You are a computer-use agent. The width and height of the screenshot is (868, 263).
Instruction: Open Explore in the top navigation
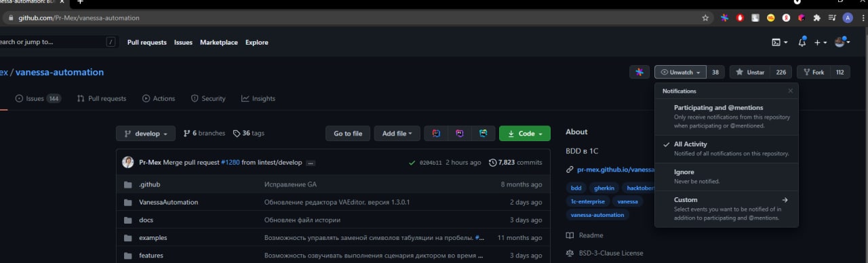pyautogui.click(x=256, y=42)
